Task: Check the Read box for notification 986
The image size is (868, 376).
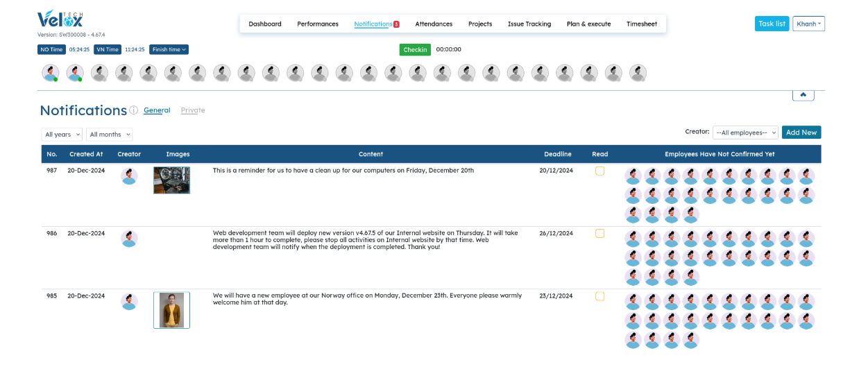Action: coord(599,234)
